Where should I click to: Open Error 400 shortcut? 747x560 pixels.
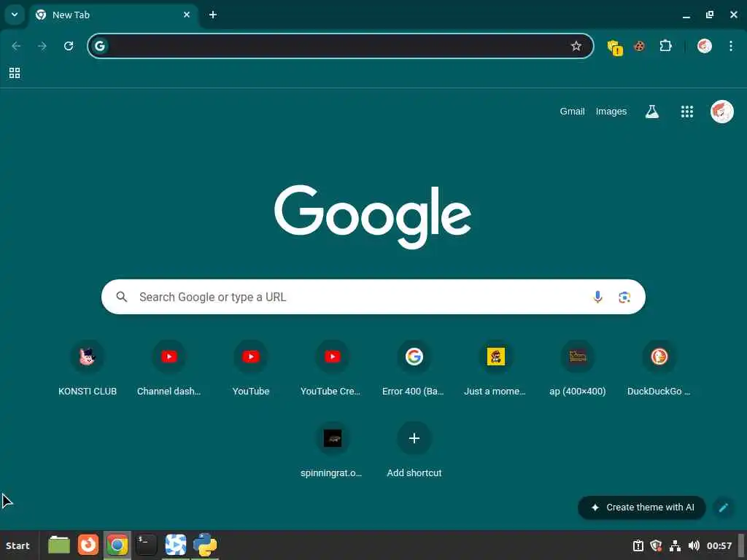(414, 368)
